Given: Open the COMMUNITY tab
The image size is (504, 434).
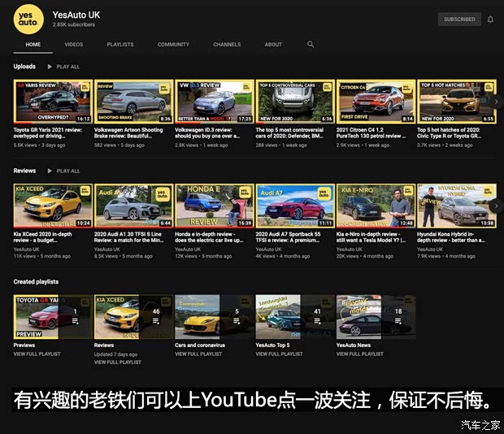Looking at the screenshot, I should tap(173, 45).
